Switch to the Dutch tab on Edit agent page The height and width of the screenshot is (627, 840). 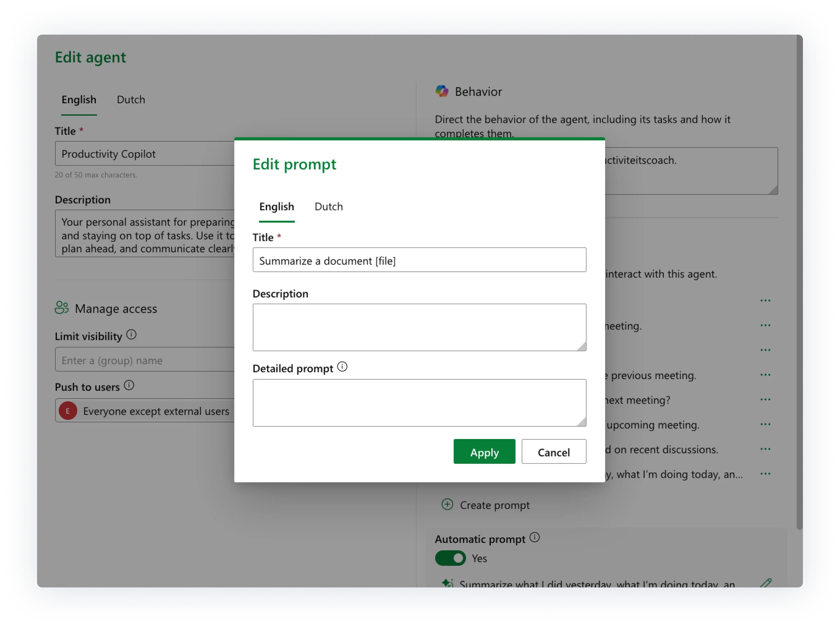point(131,99)
